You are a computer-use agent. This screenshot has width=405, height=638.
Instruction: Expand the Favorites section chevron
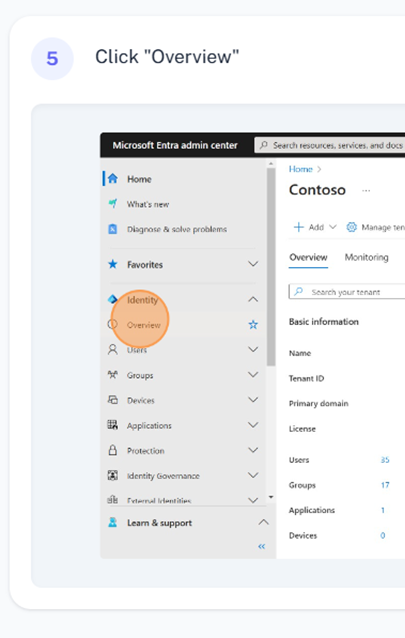coord(253,264)
